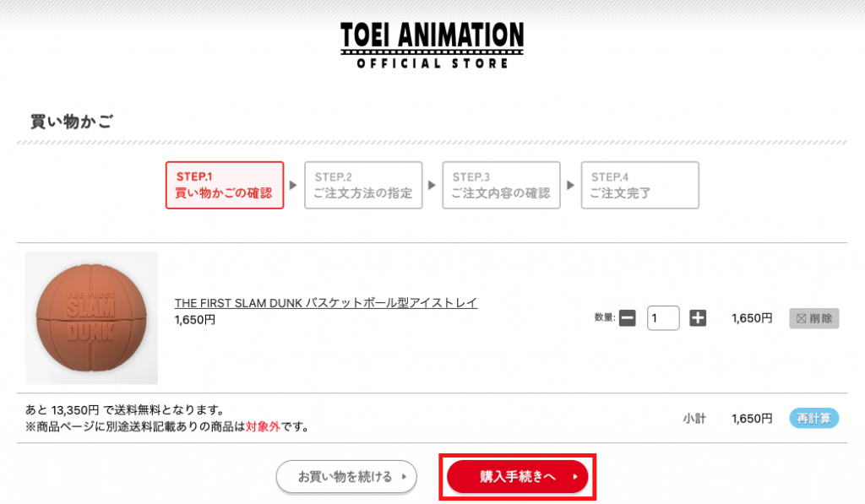Select STEP.2 ご注文方法の指定 step
Viewport: 865px width, 504px height.
tap(363, 185)
